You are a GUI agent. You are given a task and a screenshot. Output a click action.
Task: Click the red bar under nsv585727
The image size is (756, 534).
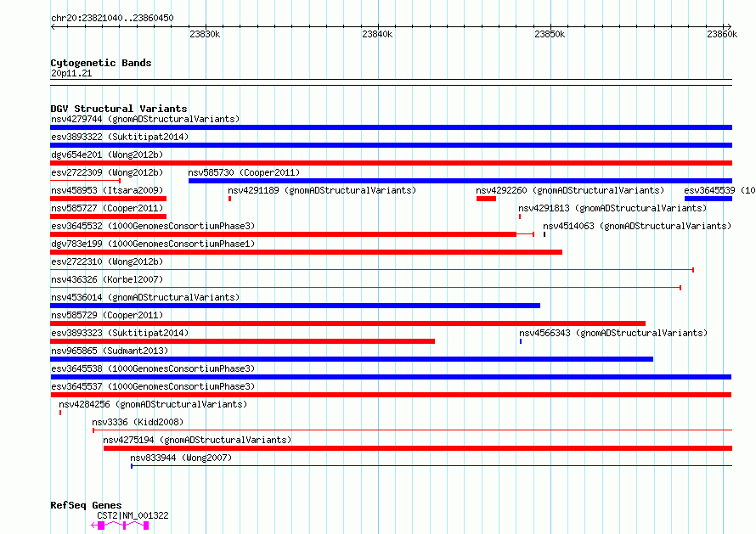pos(109,216)
